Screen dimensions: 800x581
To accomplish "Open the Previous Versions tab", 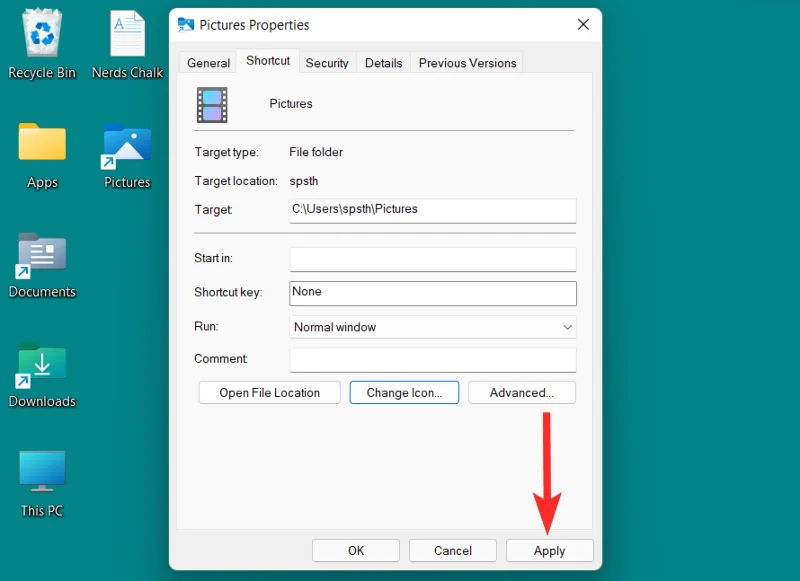I will click(466, 62).
